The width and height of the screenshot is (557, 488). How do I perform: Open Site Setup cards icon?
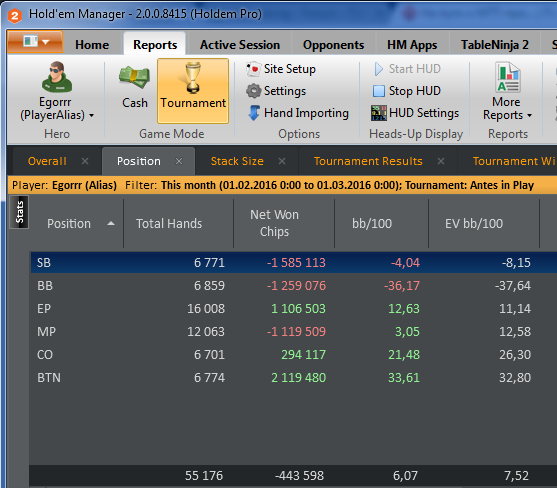tap(253, 69)
